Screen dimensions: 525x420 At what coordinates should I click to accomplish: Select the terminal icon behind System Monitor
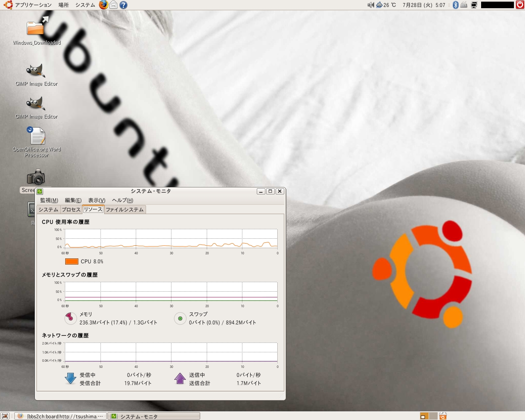[31, 209]
